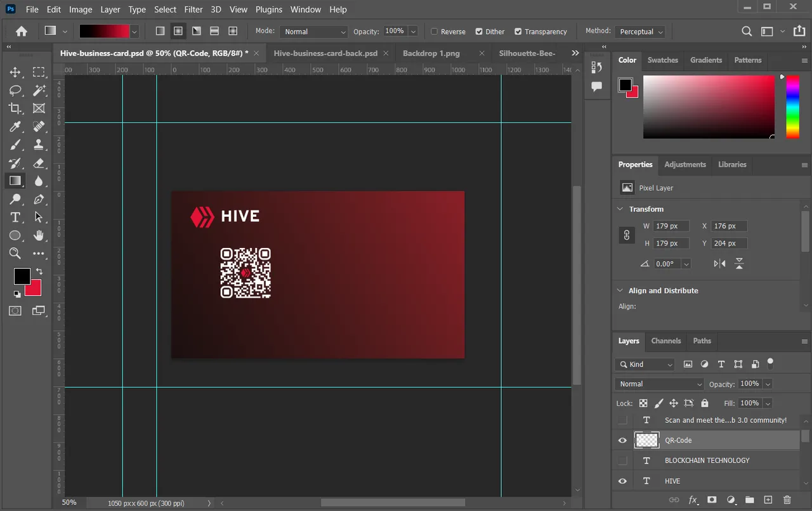
Task: Select the Spot Healing Brush tool
Action: 39,127
